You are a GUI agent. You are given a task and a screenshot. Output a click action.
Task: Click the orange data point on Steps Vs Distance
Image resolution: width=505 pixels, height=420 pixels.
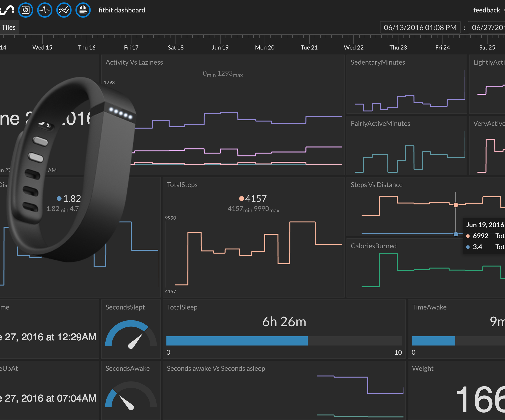(456, 205)
